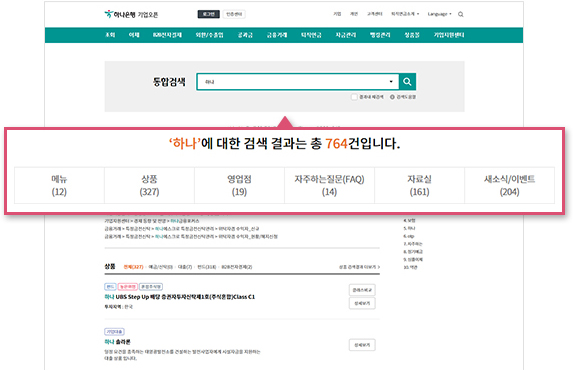Filter products by 대출(7)
The height and width of the screenshot is (370, 573).
185,267
